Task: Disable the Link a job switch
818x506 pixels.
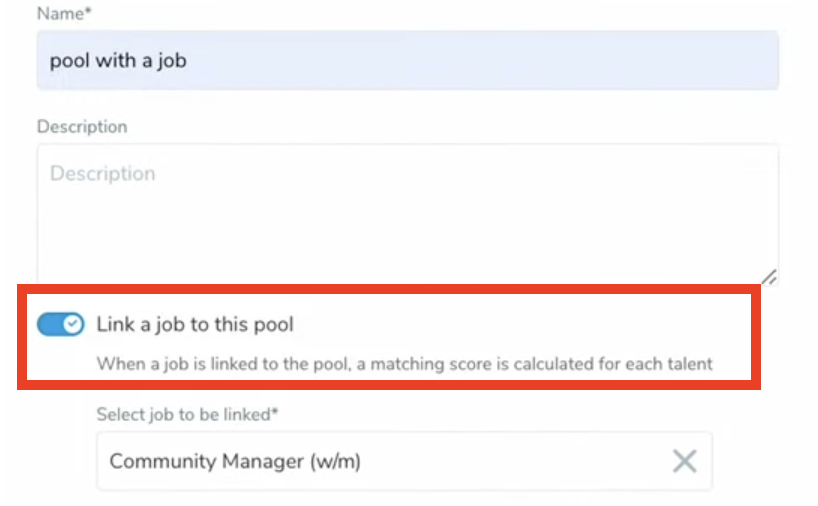Action: (61, 324)
